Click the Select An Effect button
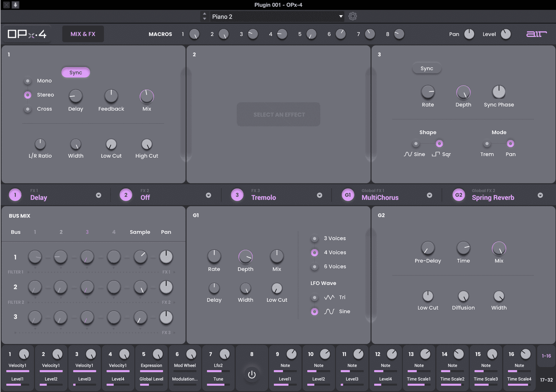The image size is (556, 392). point(278,115)
